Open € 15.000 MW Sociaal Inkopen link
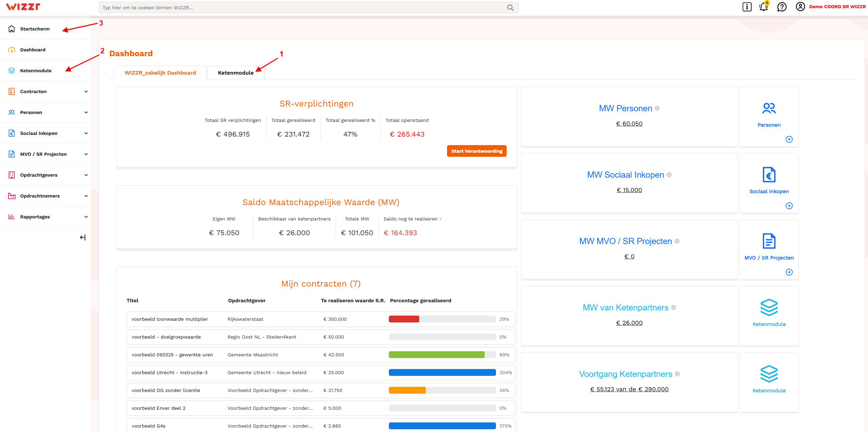Image resolution: width=868 pixels, height=432 pixels. [x=629, y=190]
